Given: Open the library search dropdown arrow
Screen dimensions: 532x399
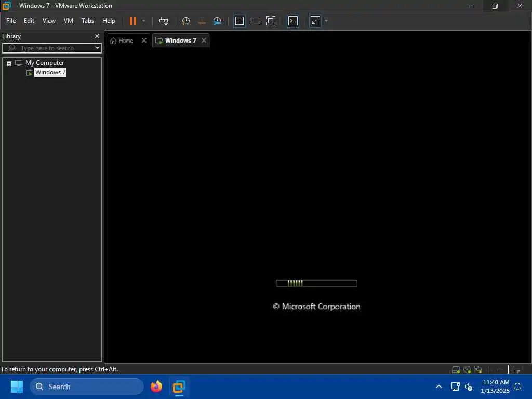Looking at the screenshot, I should (x=97, y=48).
